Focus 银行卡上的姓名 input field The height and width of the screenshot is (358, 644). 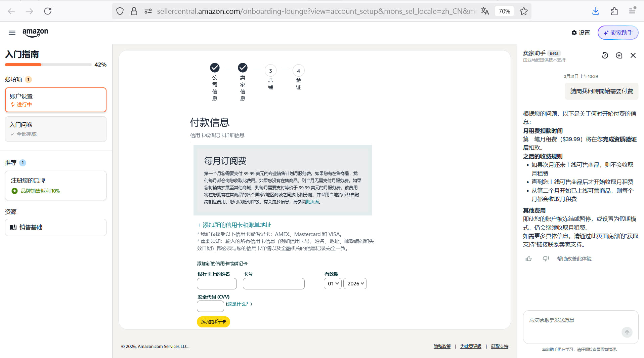coord(217,284)
